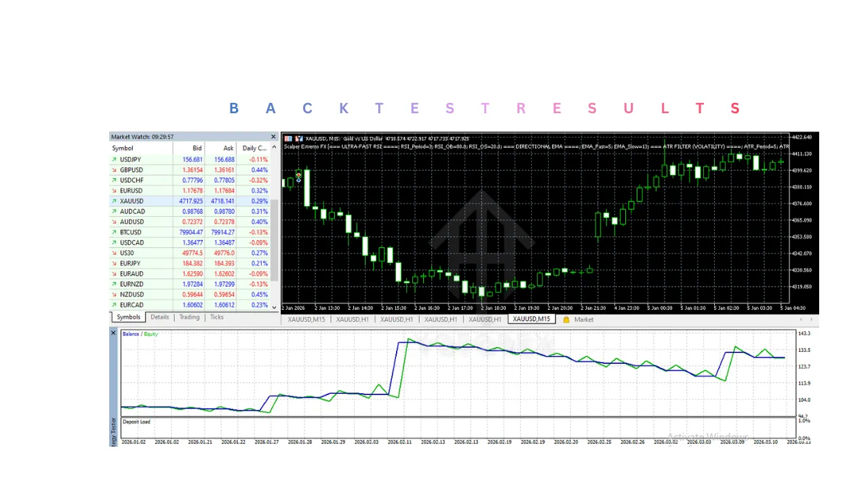Select the XAUUSD symbol row
Screen dimensions: 868x488
tap(190, 201)
